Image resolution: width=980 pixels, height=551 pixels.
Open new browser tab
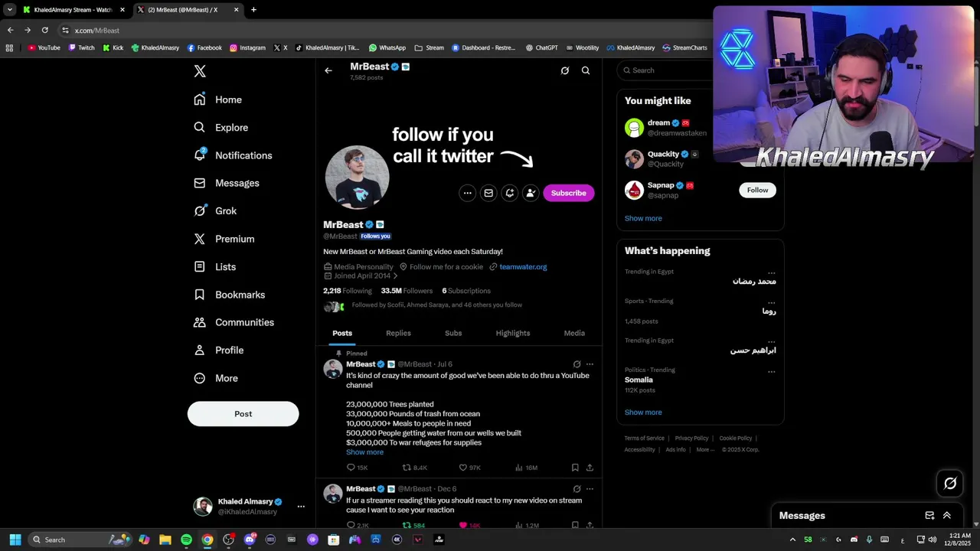[253, 10]
